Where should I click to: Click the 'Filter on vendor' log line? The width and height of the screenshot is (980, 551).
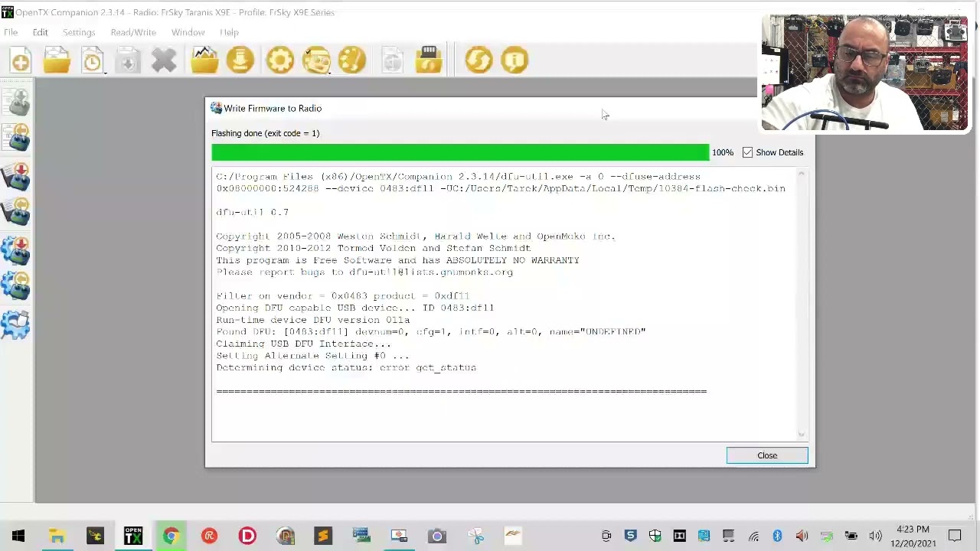(x=342, y=295)
